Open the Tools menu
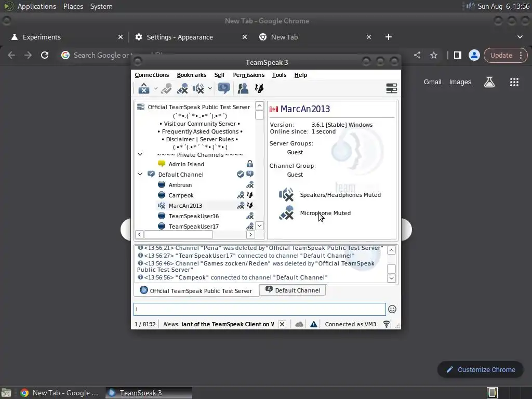Image resolution: width=532 pixels, height=399 pixels. 279,75
